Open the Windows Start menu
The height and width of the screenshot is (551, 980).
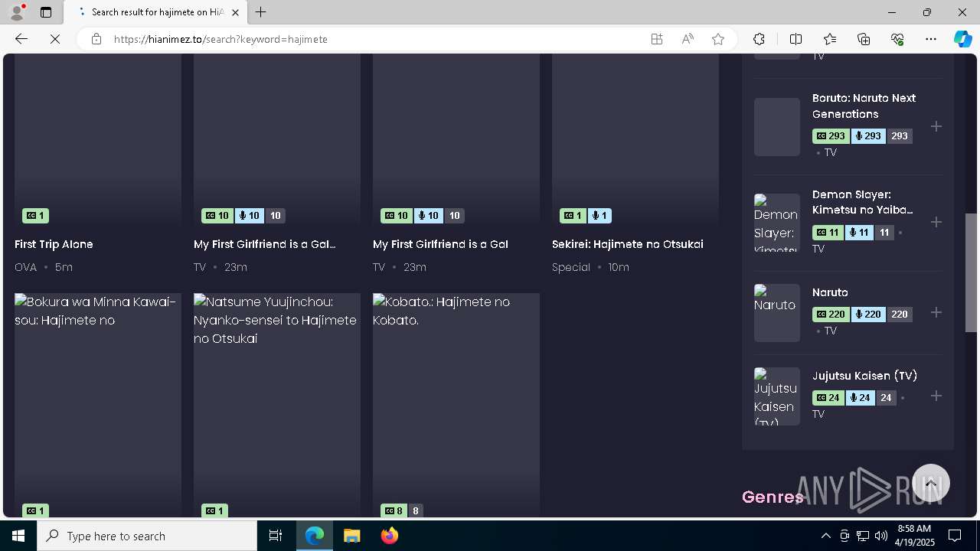18,536
